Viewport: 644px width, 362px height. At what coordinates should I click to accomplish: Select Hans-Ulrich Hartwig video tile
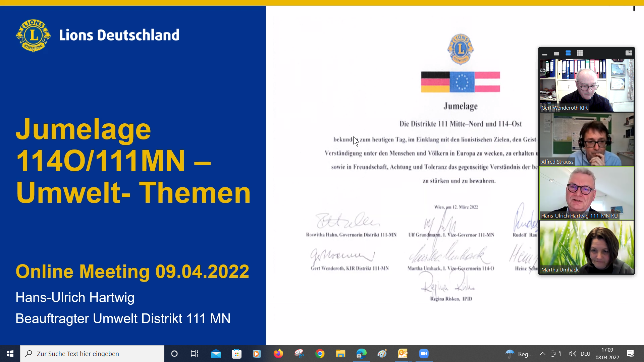tap(586, 193)
